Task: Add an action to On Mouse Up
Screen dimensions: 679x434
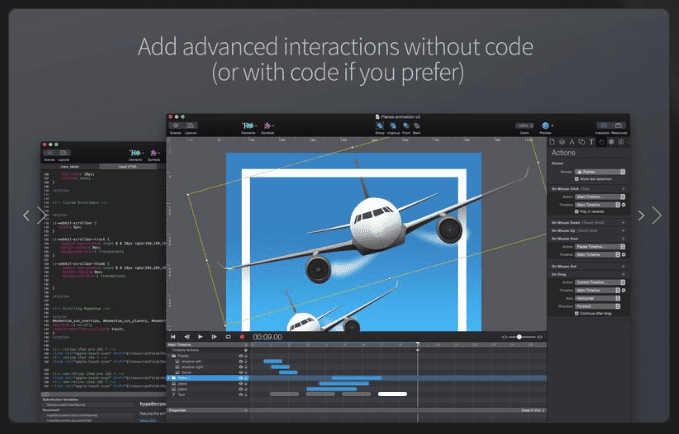Action: point(624,230)
